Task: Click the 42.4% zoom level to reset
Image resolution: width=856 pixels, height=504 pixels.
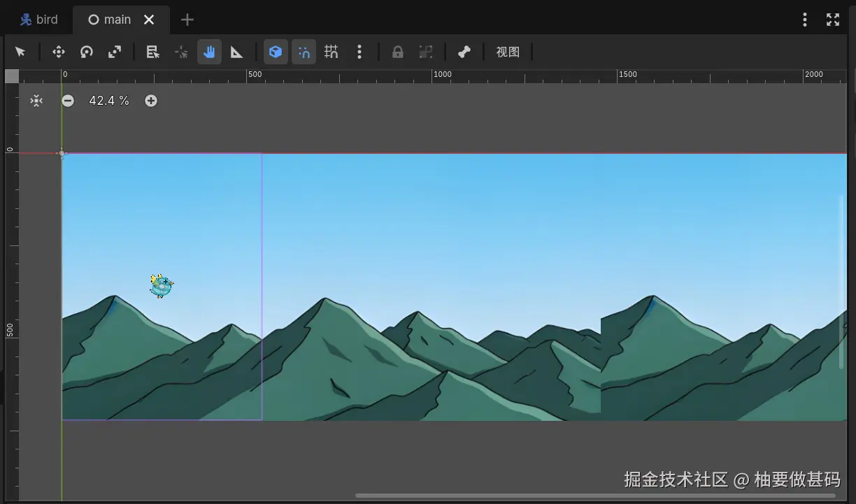Action: [x=109, y=101]
